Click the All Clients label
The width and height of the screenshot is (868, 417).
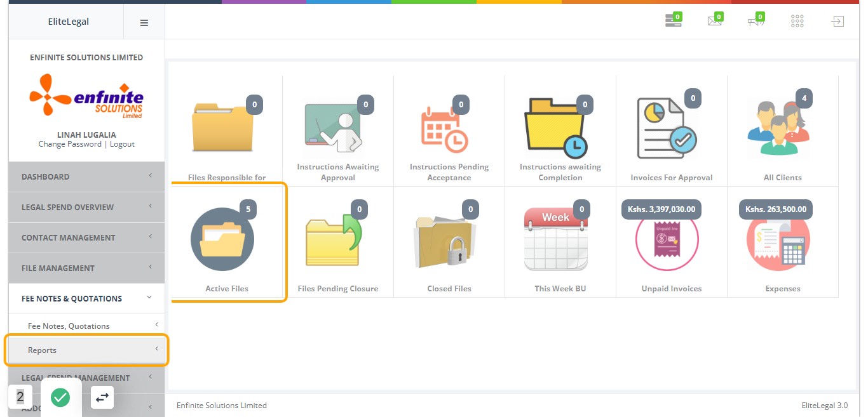783,177
